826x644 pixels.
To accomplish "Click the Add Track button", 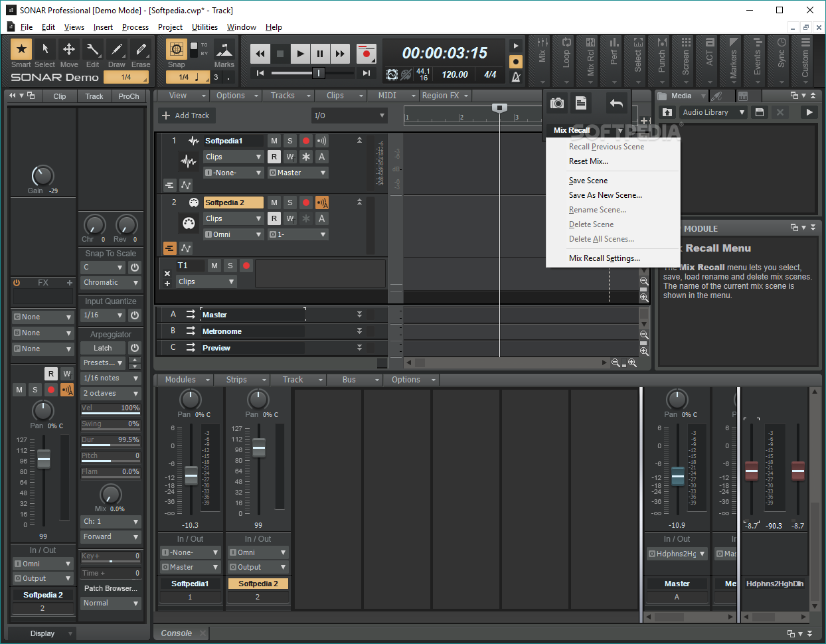I will tap(185, 116).
